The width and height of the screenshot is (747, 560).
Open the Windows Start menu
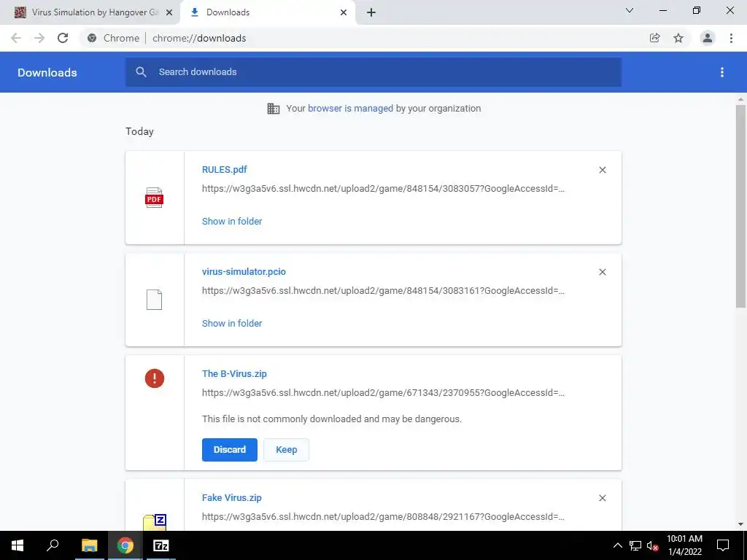point(18,545)
